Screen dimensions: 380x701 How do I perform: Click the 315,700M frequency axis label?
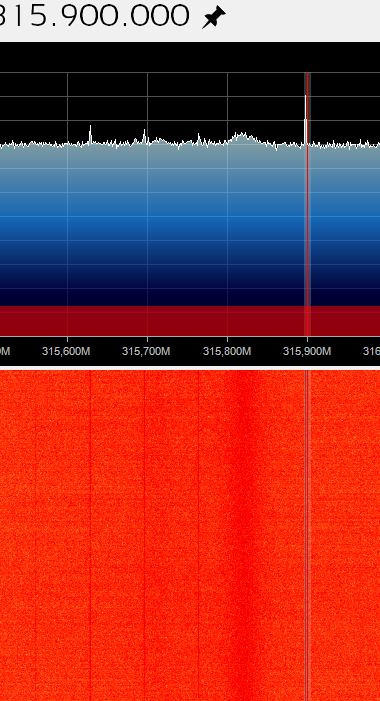click(146, 351)
